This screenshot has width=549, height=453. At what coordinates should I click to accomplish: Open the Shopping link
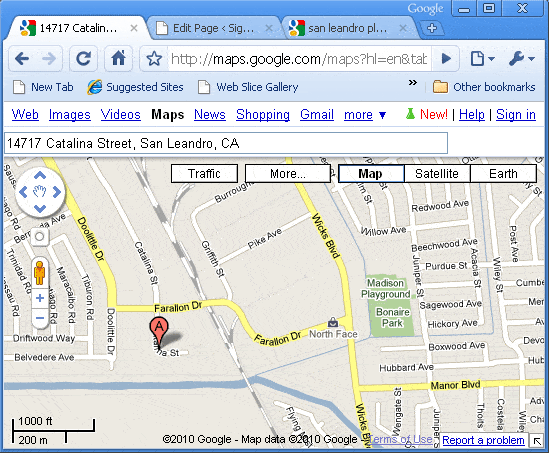263,114
